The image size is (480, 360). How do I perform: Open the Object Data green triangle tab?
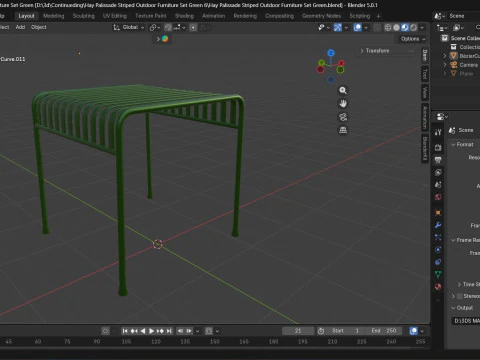pyautogui.click(x=438, y=274)
